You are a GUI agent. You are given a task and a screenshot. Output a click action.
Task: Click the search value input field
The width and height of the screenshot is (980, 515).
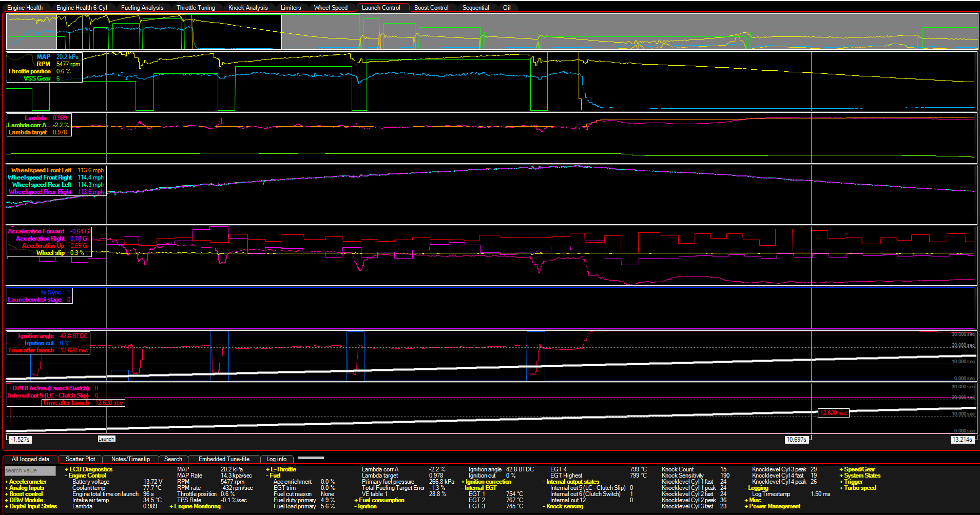click(30, 470)
